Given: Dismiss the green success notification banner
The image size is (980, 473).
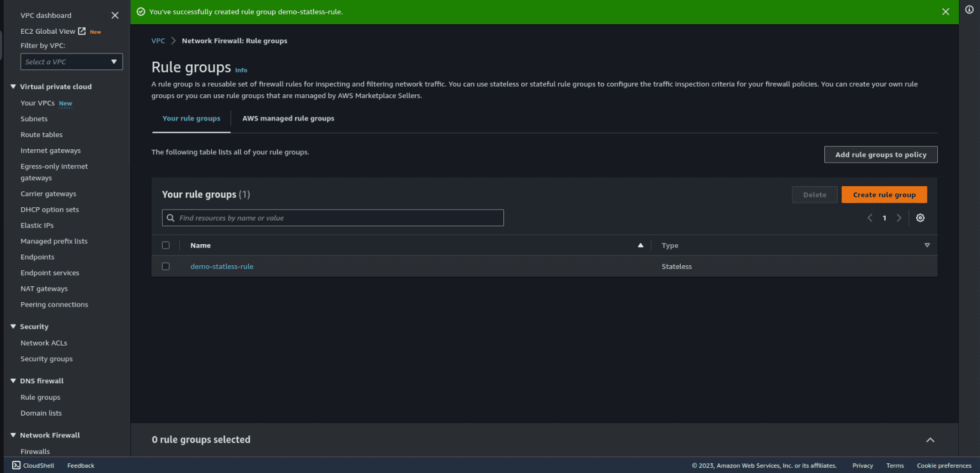Looking at the screenshot, I should pyautogui.click(x=946, y=11).
